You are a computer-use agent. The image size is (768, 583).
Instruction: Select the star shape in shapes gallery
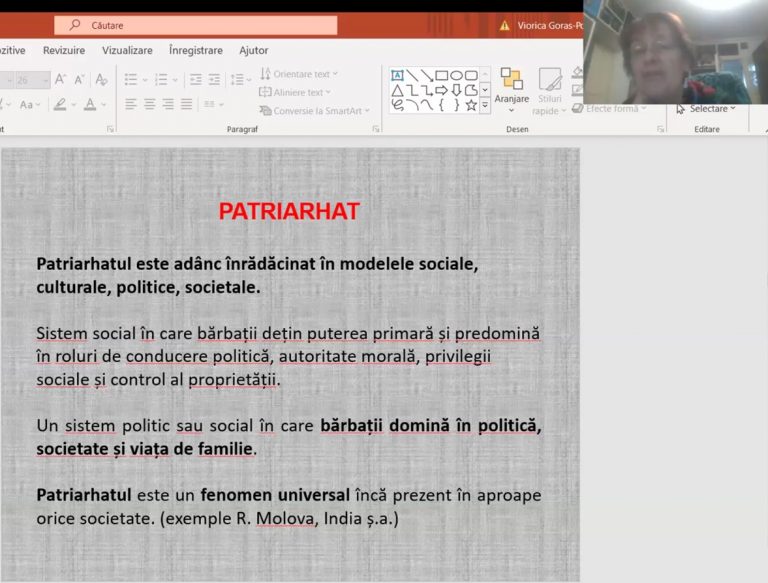(471, 104)
